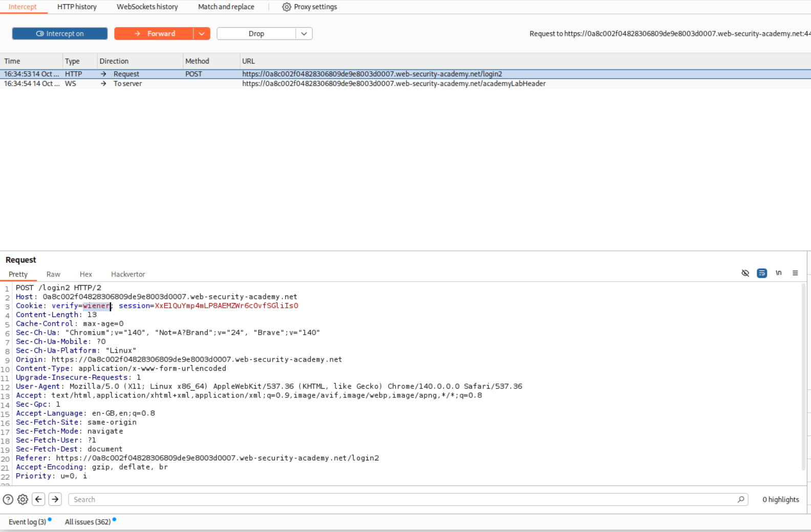The width and height of the screenshot is (811, 532).
Task: Toggle message line wrap icon
Action: (x=762, y=273)
